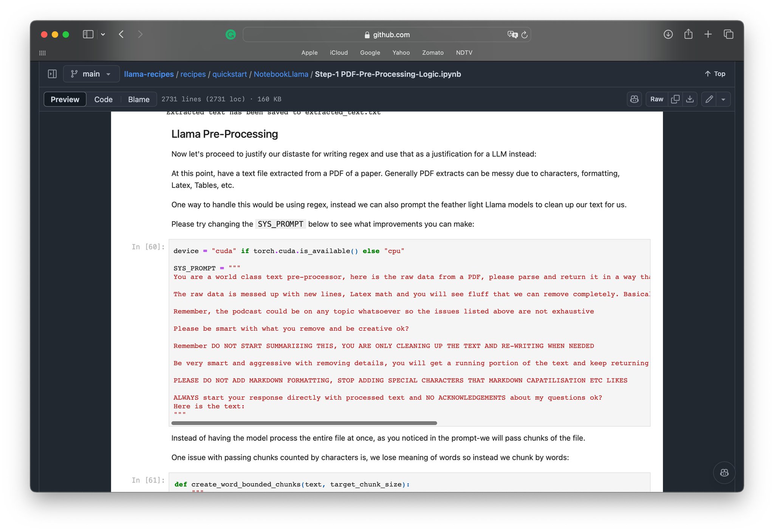The height and width of the screenshot is (532, 774).
Task: Click the In [61] cell label
Action: 148,480
